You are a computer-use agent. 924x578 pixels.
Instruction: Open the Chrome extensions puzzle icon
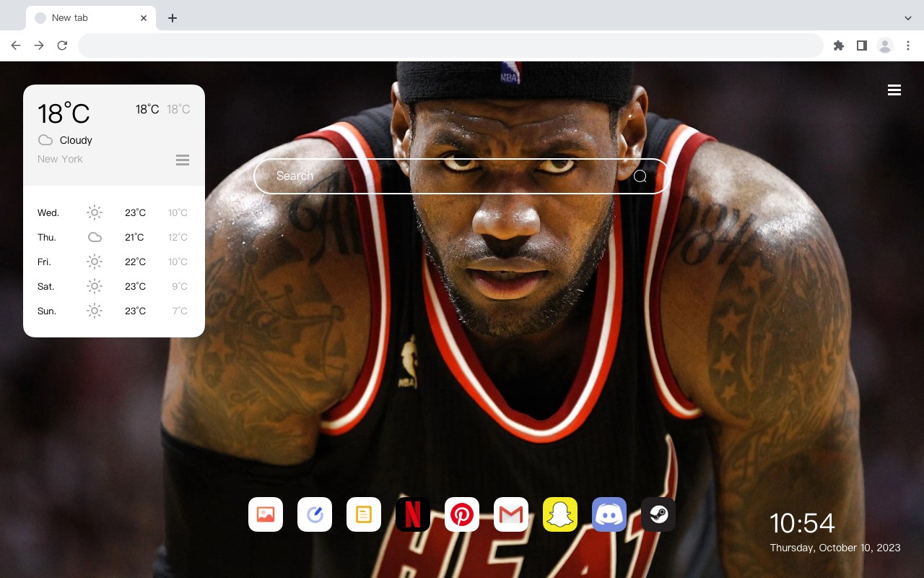(838, 46)
